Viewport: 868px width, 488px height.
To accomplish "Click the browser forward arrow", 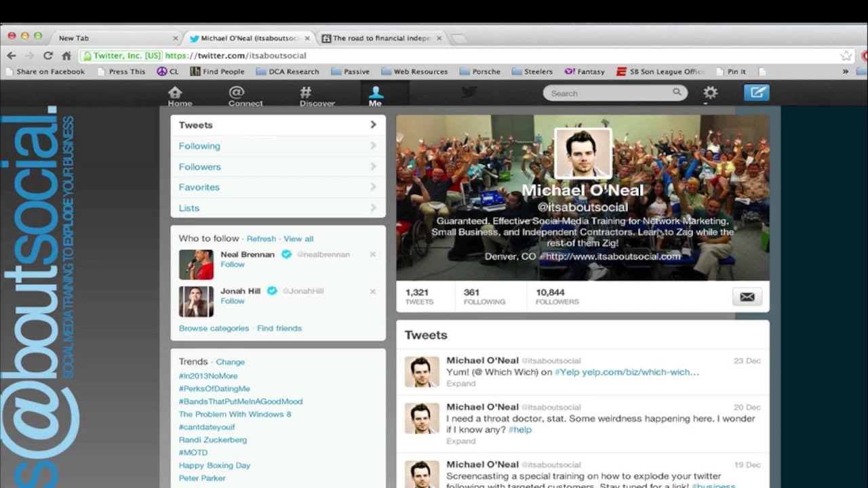I will click(x=28, y=56).
